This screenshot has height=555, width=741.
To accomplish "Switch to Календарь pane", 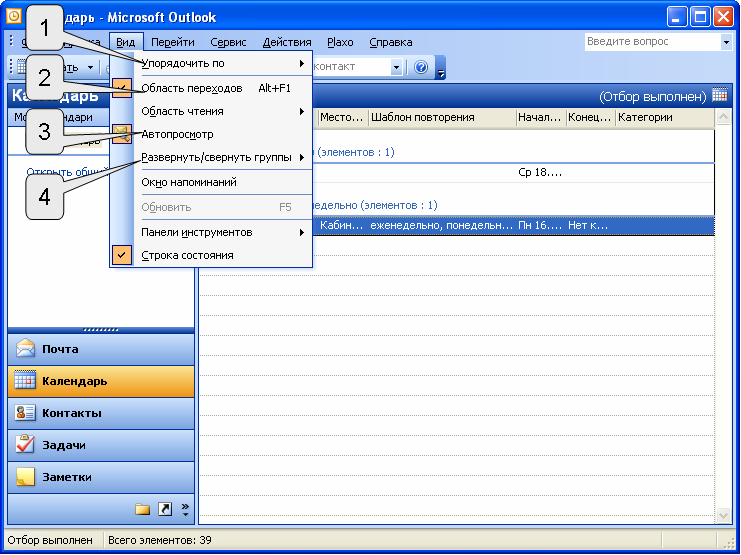I will point(101,381).
